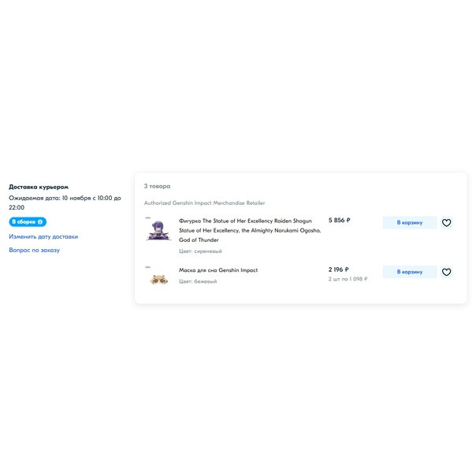Viewport: 476px width, 476px height.
Task: Click the 3 товара header label
Action: tap(157, 187)
